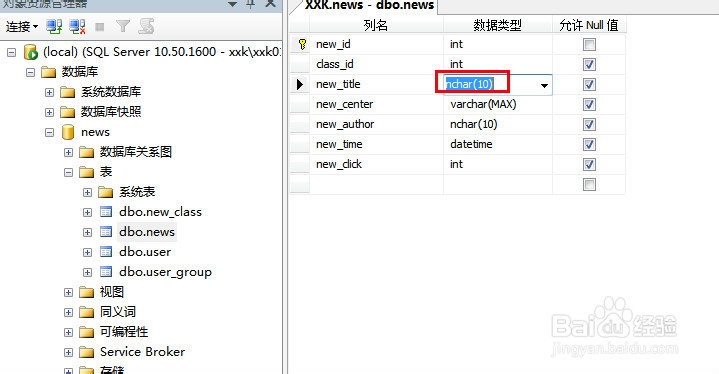Toggle Allow Null for new_title
Screen dimensions: 719x374
click(x=589, y=84)
